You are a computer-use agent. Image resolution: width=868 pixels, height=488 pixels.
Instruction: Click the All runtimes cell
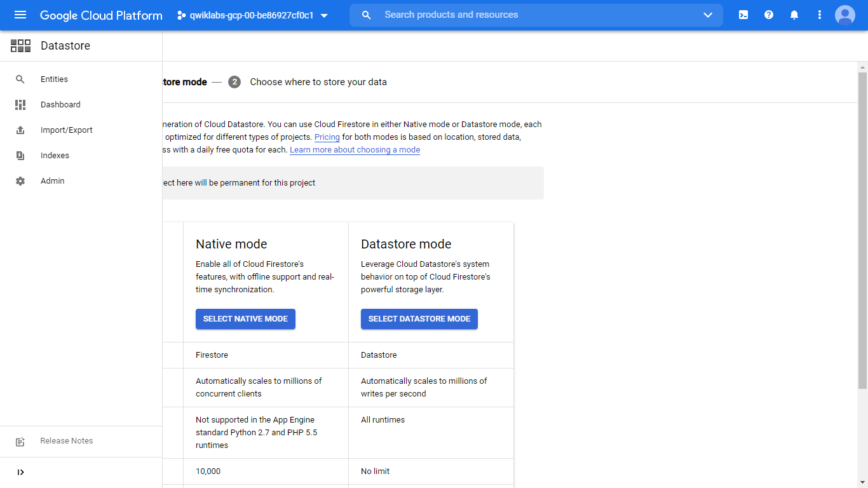tap(431, 433)
